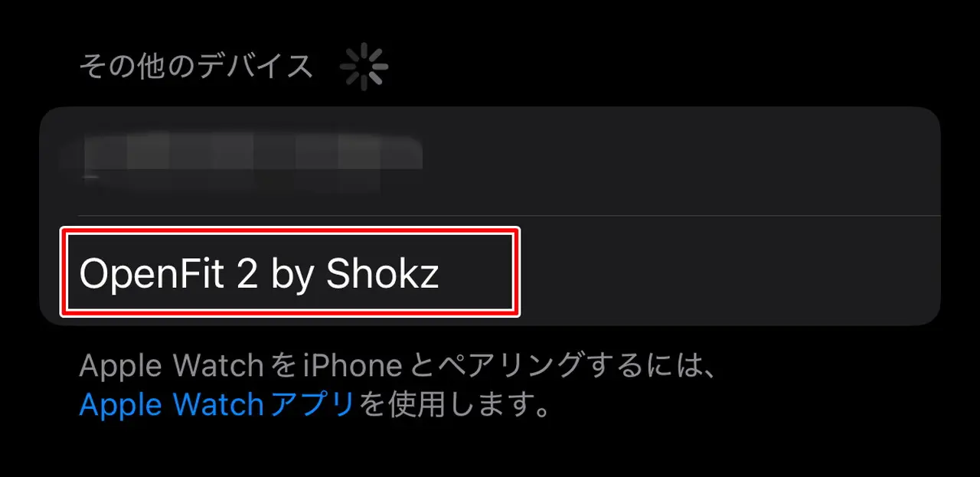
Task: Select OpenFit 2 by Shokz device
Action: pyautogui.click(x=490, y=271)
